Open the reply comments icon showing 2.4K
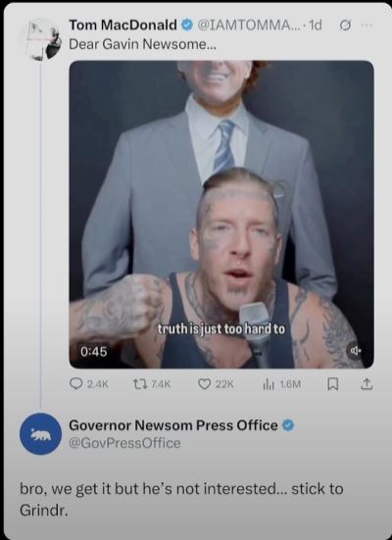The width and height of the screenshot is (392, 540). point(75,384)
